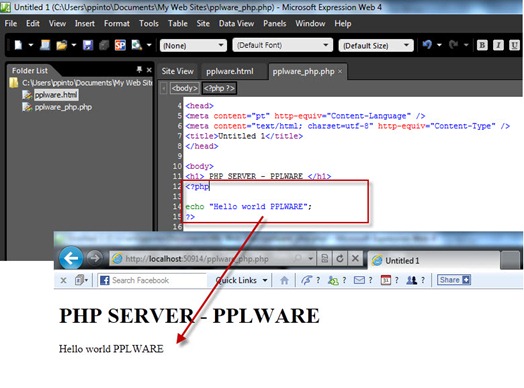Open the (Default Size) dropdown
The width and height of the screenshot is (524, 388).
tap(376, 45)
